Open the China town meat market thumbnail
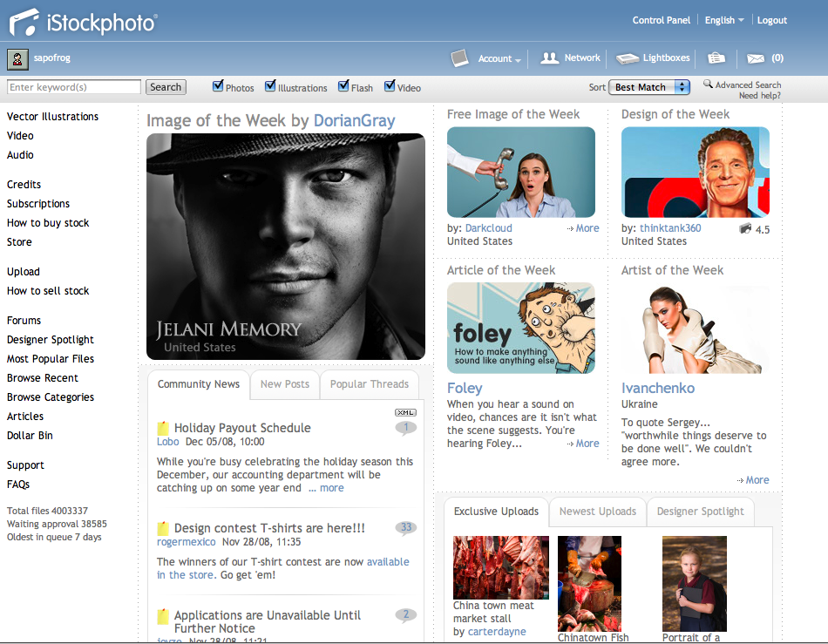 [x=501, y=567]
